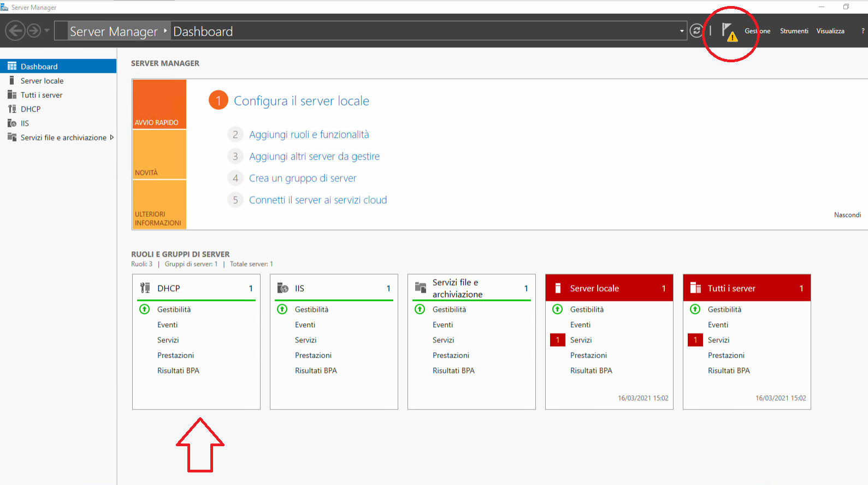The width and height of the screenshot is (868, 485).
Task: Open Eventi in the DHCP tile
Action: [x=167, y=324]
